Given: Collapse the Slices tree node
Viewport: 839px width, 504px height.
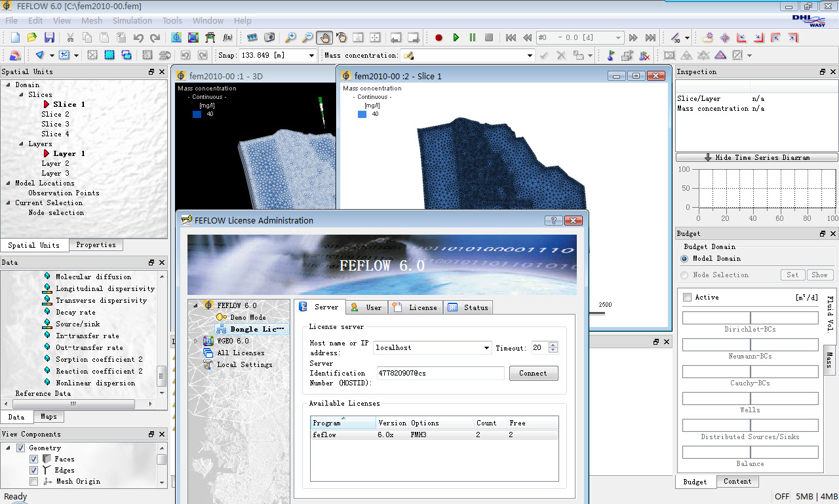Looking at the screenshot, I should pos(21,95).
